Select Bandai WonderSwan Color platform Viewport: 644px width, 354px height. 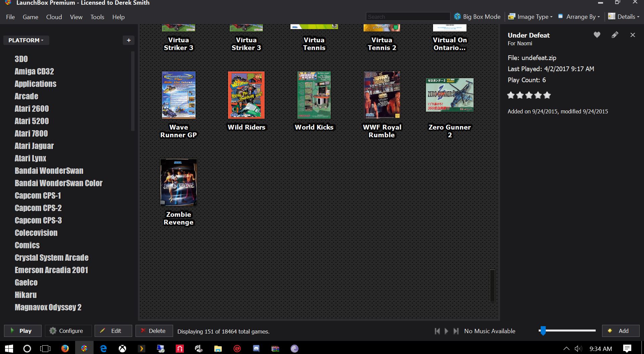(x=59, y=183)
